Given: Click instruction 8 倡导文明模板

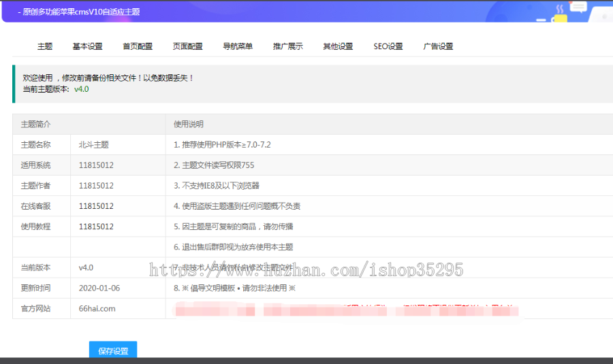Looking at the screenshot, I should tap(234, 288).
